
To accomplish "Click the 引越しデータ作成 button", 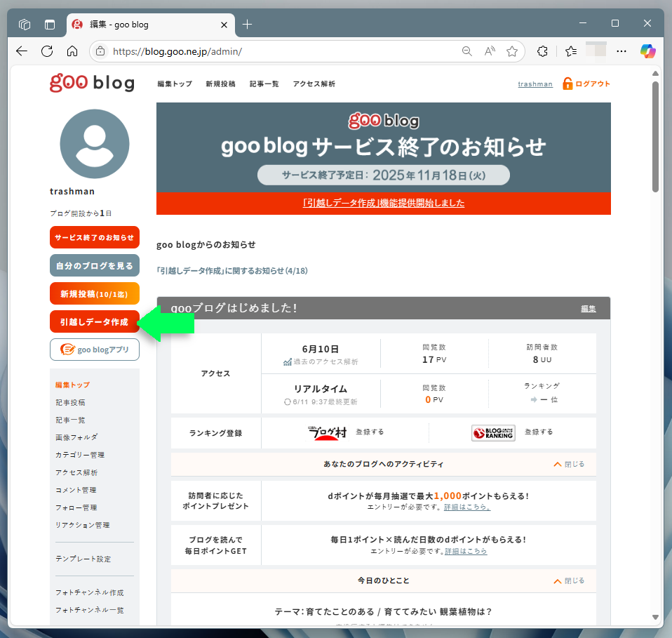I will pos(95,322).
